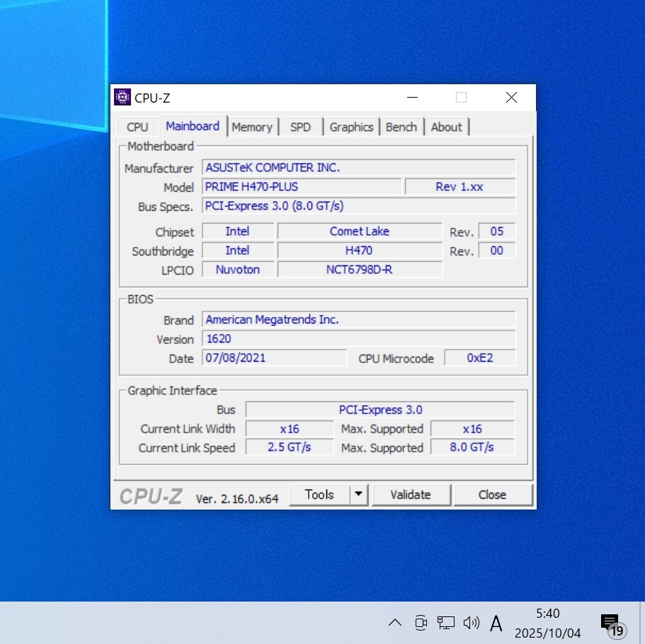
Task: Click the Meet Now camera tray icon
Action: pos(421,623)
